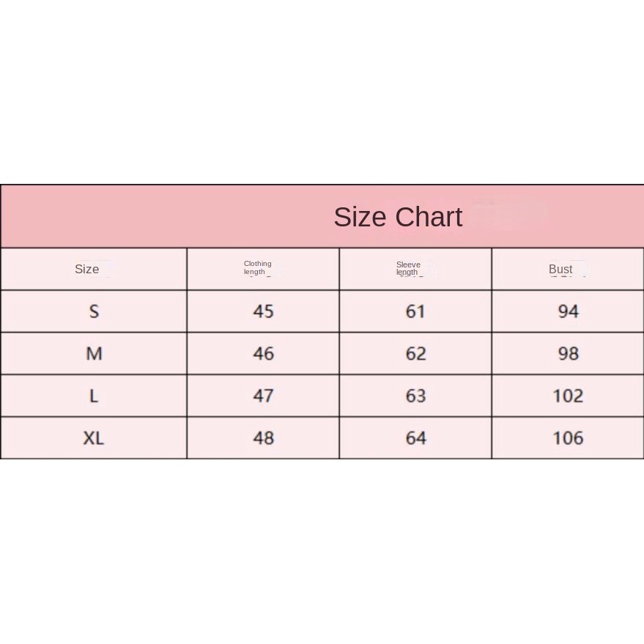The width and height of the screenshot is (644, 644).
Task: Select the L size row label
Action: coord(94,396)
